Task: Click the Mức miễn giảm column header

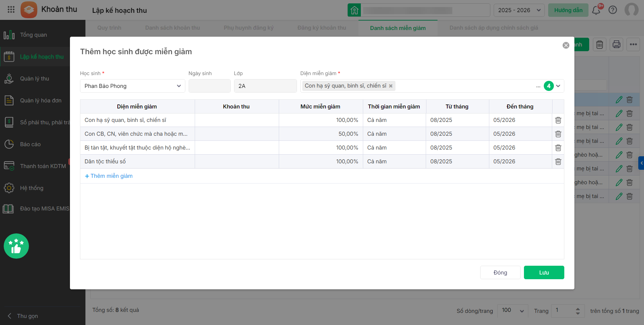Action: click(320, 106)
